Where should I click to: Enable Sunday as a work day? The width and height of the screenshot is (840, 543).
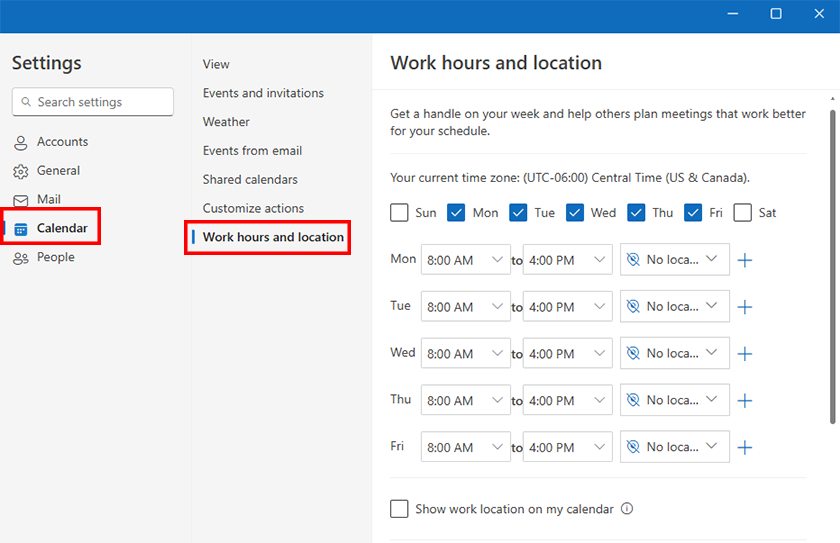[x=400, y=213]
